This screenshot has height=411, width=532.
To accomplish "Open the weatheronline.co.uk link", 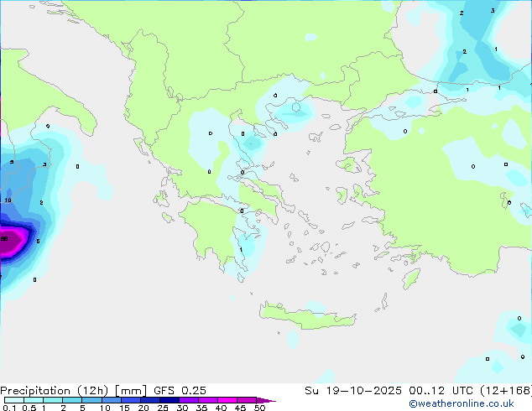I will pyautogui.click(x=461, y=403).
